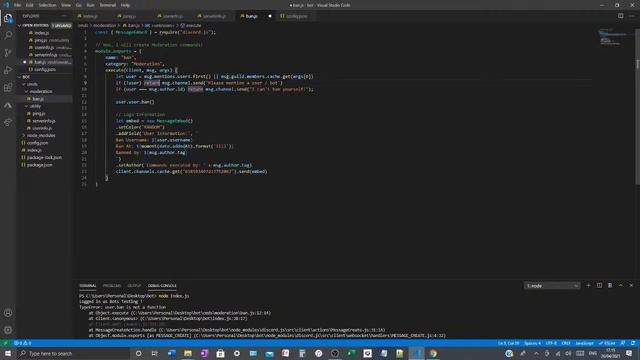The image size is (640, 360).
Task: Click Spaces: 4 indentation setting
Action: pyautogui.click(x=532, y=343)
